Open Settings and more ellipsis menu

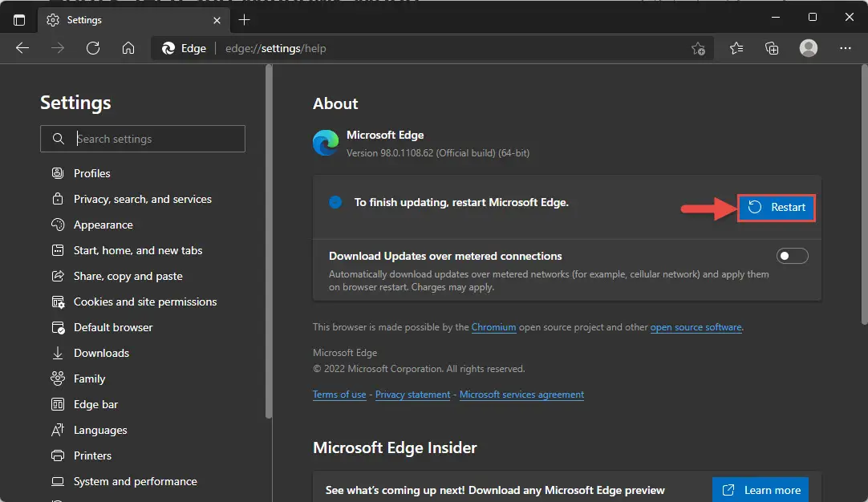click(846, 48)
